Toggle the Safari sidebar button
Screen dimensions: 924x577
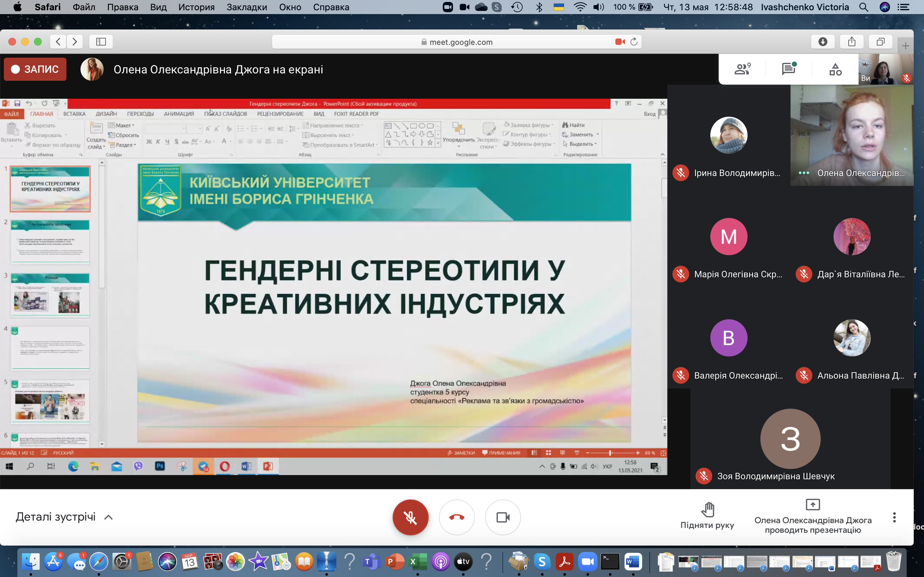click(101, 42)
